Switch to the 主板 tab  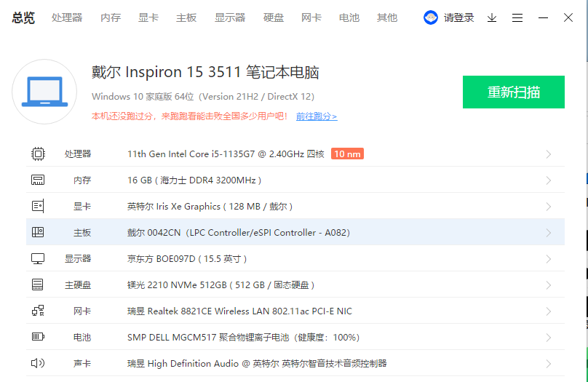click(x=186, y=17)
